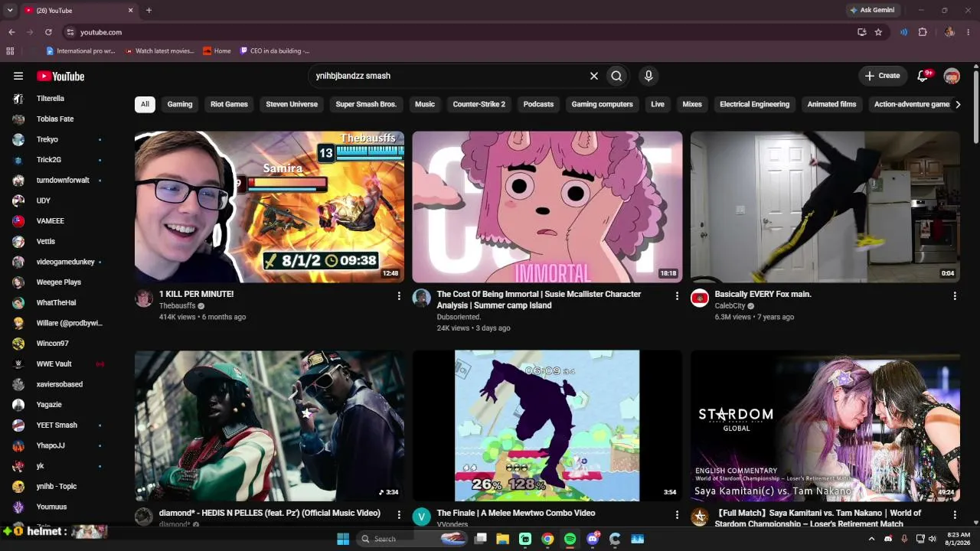
Task: Click the Create button
Action: pos(882,76)
